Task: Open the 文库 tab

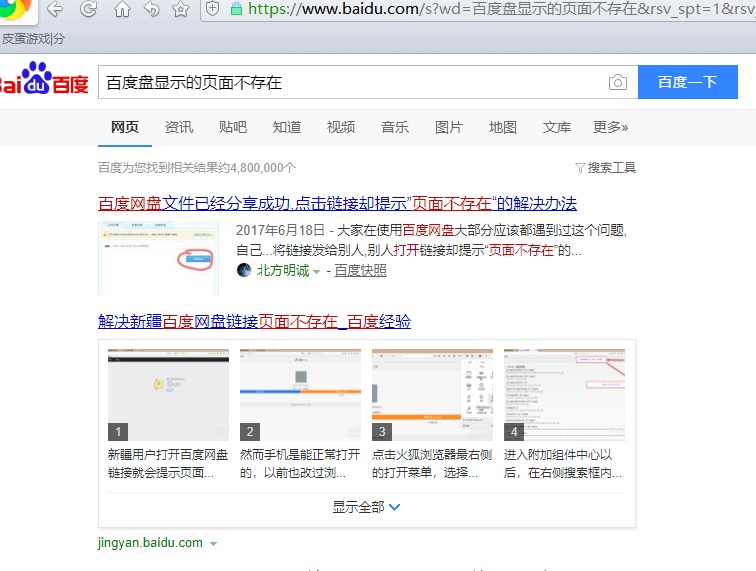Action: [x=557, y=127]
